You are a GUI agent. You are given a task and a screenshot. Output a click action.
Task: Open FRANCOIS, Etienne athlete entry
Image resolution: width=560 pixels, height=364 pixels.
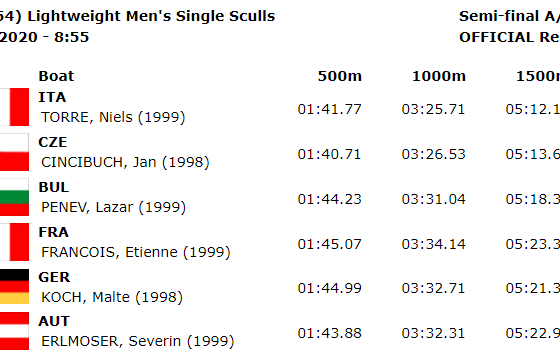tap(136, 252)
